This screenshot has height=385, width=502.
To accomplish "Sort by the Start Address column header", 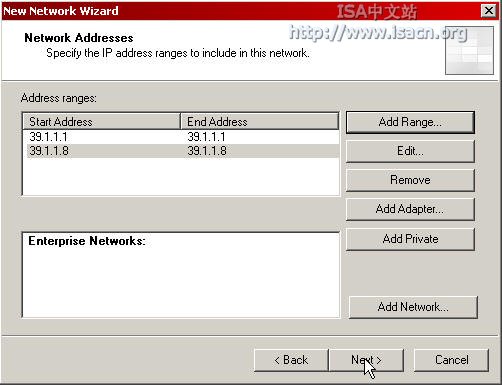I will pos(101,121).
